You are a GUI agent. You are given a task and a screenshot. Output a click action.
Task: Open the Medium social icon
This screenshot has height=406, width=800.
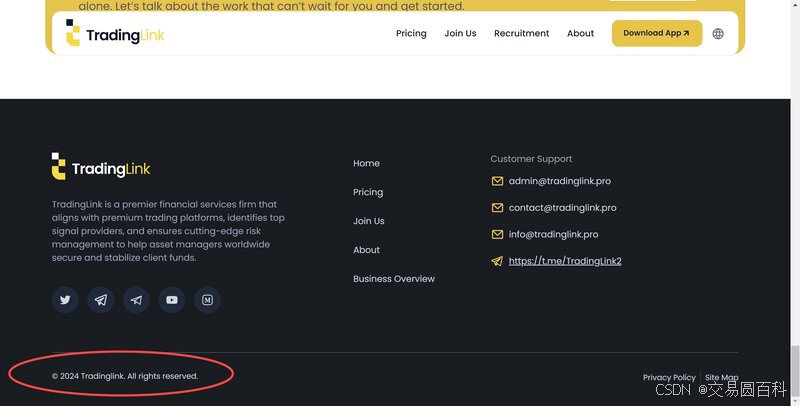[208, 300]
